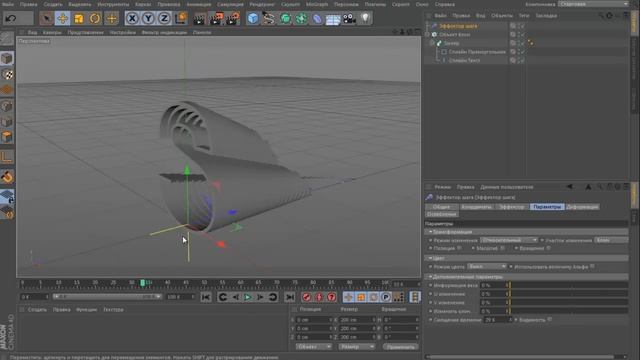
Task: Open the MoGraph menu
Action: [317, 4]
